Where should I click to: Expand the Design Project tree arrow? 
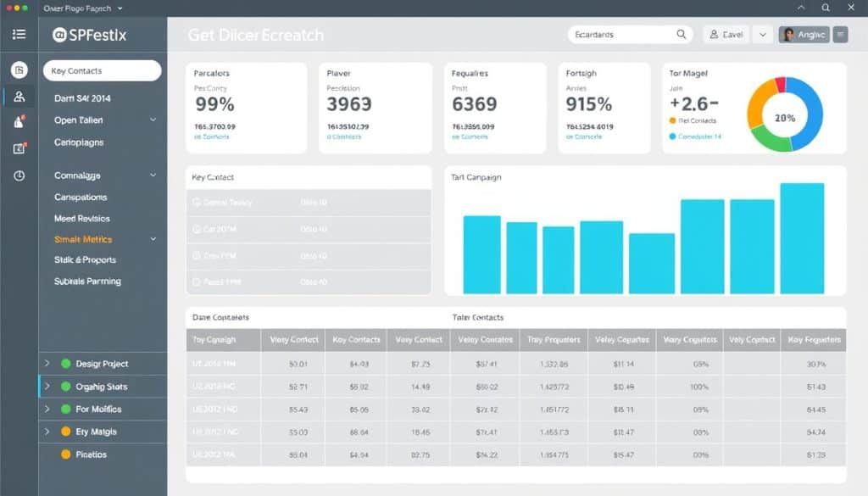pyautogui.click(x=47, y=364)
